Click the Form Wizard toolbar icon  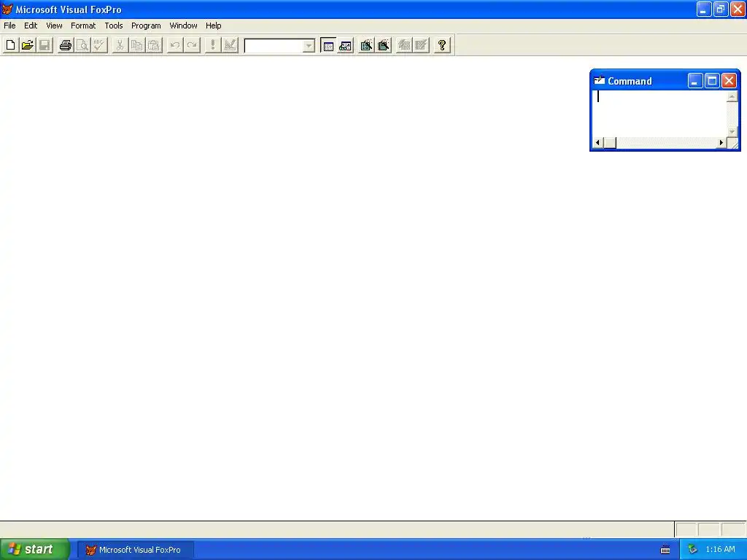pyautogui.click(x=366, y=45)
